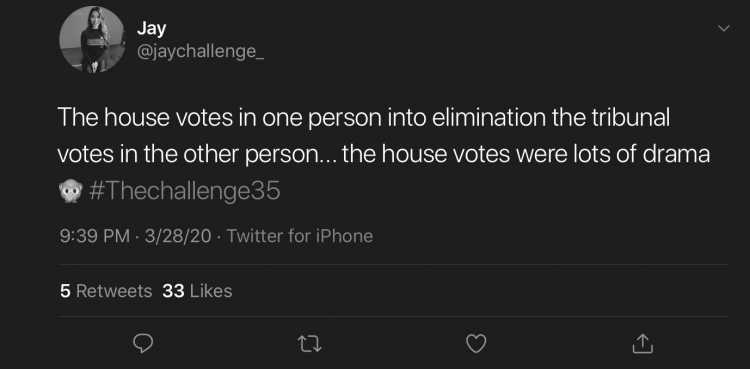Tap the reply speech bubble icon

pos(142,343)
